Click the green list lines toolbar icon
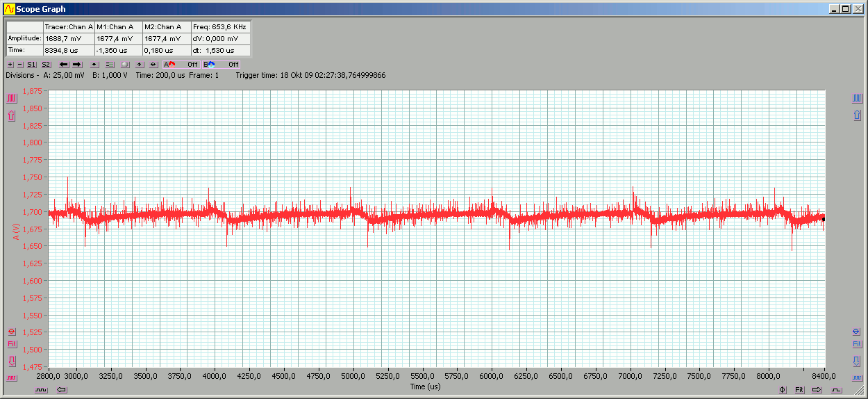The image size is (868, 399). [x=110, y=64]
